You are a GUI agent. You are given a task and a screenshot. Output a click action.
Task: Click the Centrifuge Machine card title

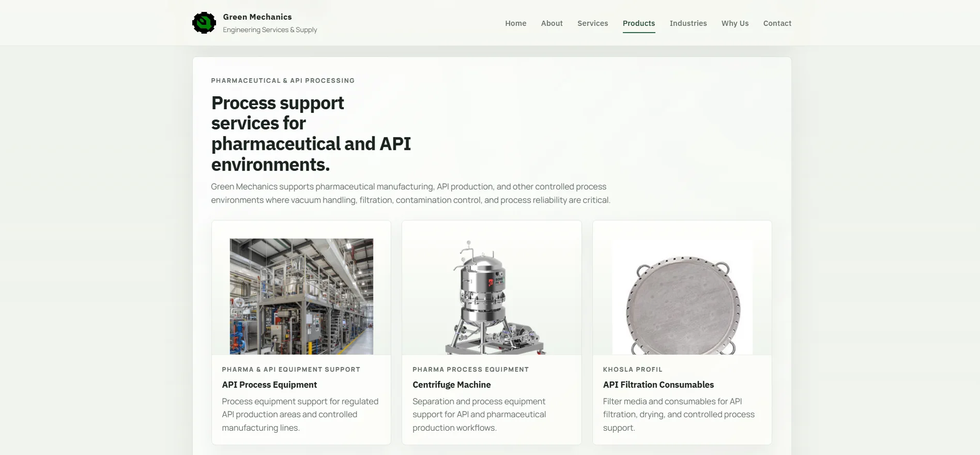click(x=451, y=385)
